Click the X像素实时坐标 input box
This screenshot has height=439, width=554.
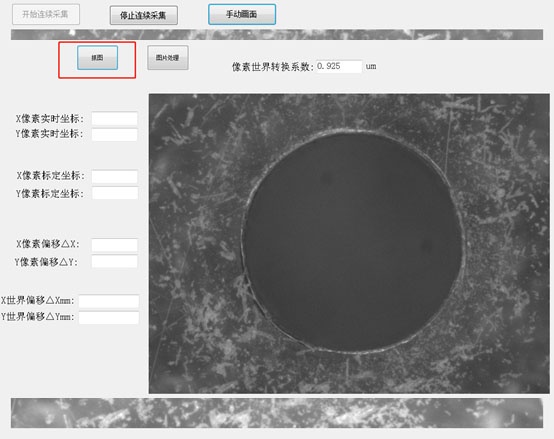pyautogui.click(x=114, y=119)
